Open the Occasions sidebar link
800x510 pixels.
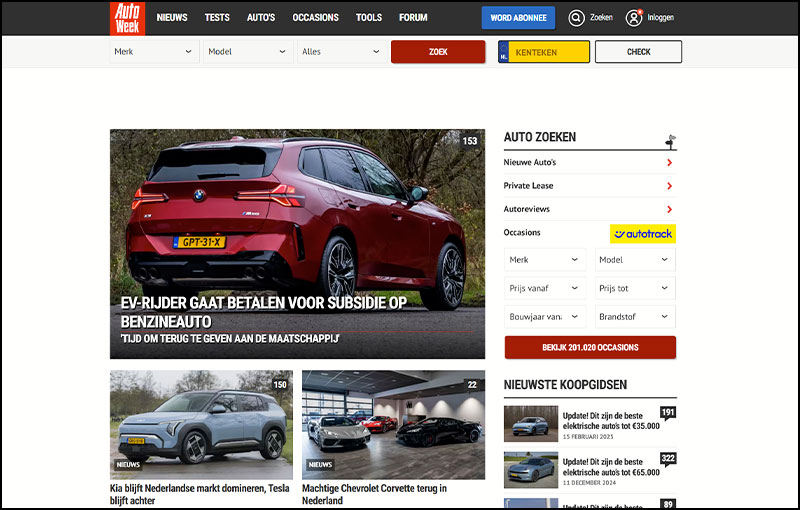click(x=522, y=233)
